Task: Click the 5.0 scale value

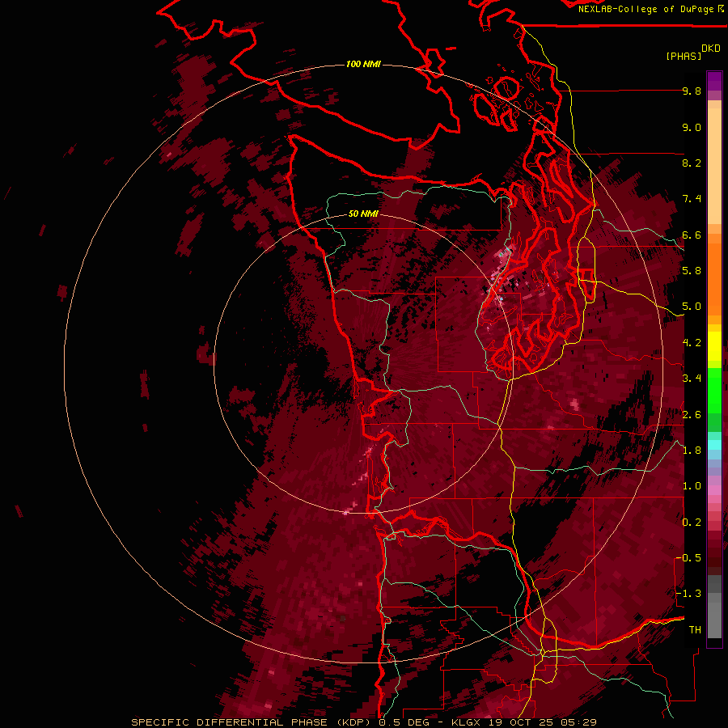Action: [x=692, y=307]
